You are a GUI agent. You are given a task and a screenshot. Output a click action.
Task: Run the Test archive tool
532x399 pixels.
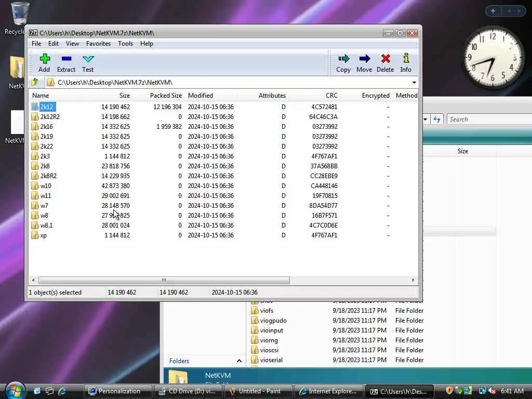[x=88, y=63]
